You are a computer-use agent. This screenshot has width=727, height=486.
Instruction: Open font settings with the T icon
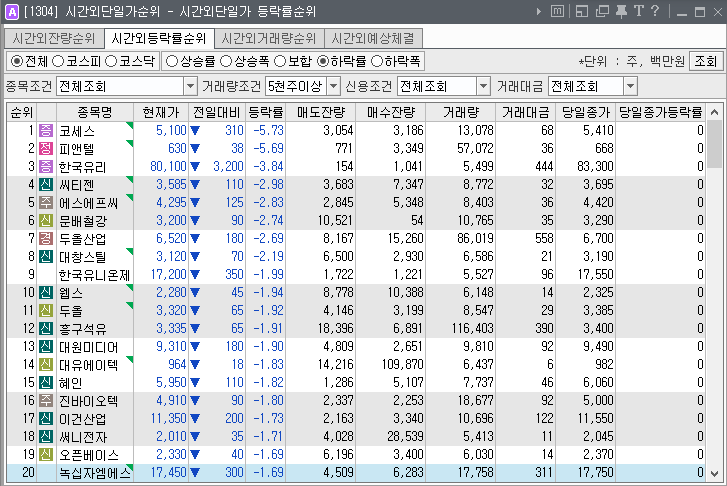point(639,11)
